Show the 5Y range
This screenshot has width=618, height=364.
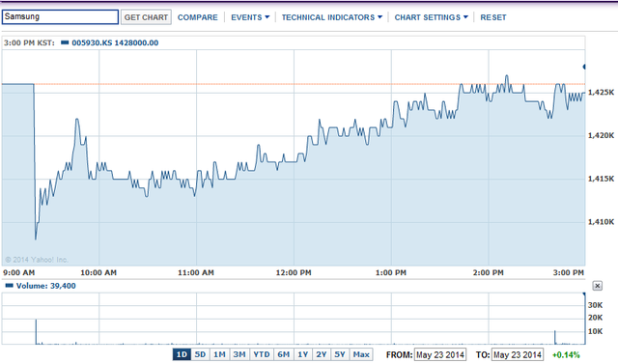point(340,354)
